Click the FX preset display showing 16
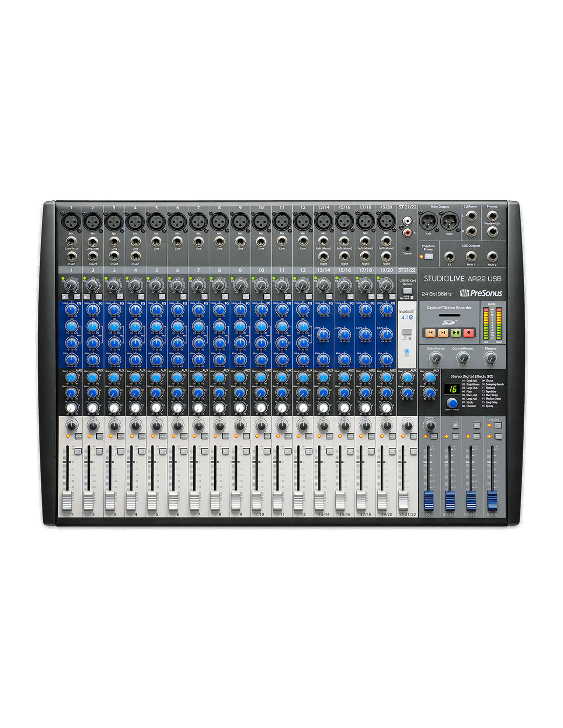Image resolution: width=563 pixels, height=728 pixels. pyautogui.click(x=453, y=389)
